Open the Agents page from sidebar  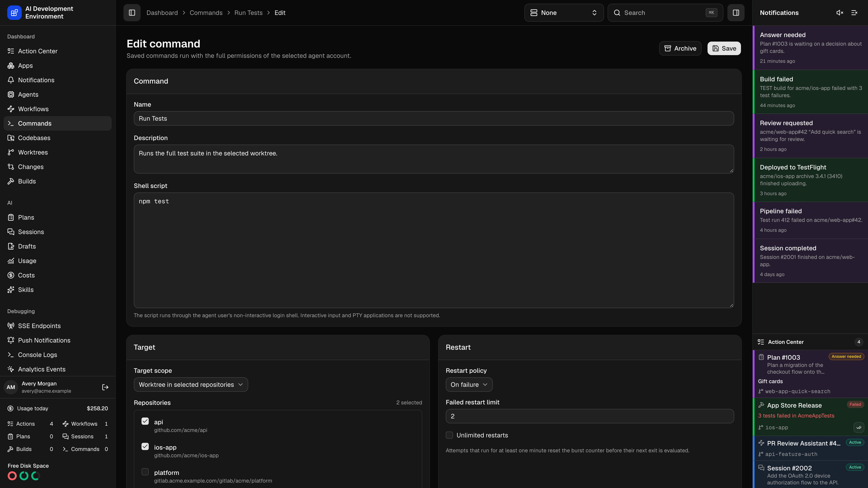58,95
